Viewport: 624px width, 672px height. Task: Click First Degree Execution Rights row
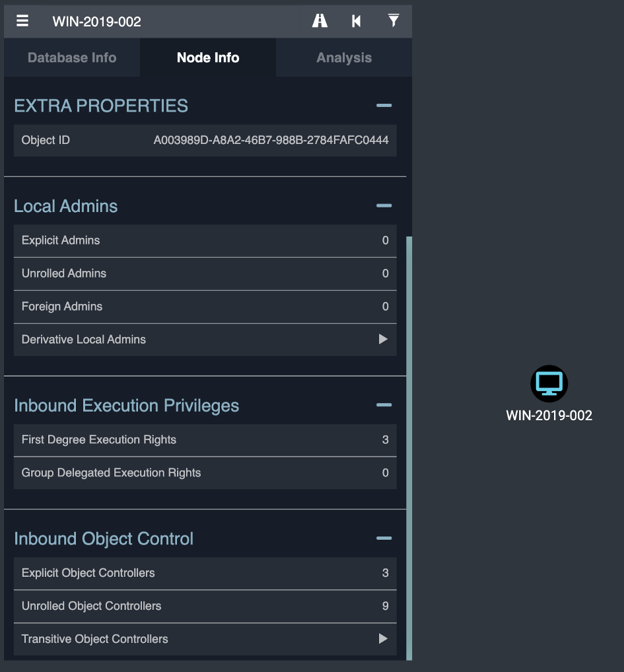(205, 439)
